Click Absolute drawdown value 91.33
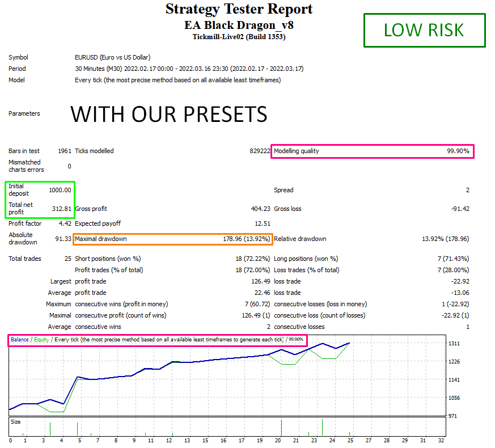Screen dimensions: 495x448 pyautogui.click(x=63, y=239)
